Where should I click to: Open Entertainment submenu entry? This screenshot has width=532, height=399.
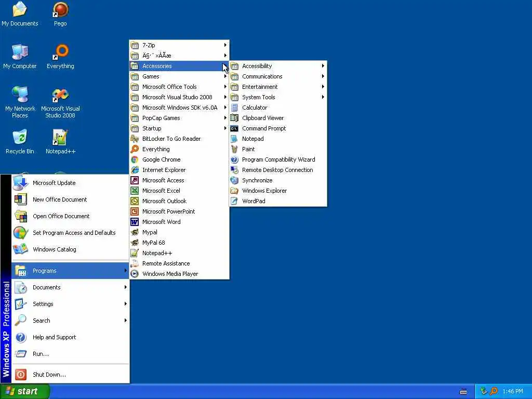coord(278,87)
